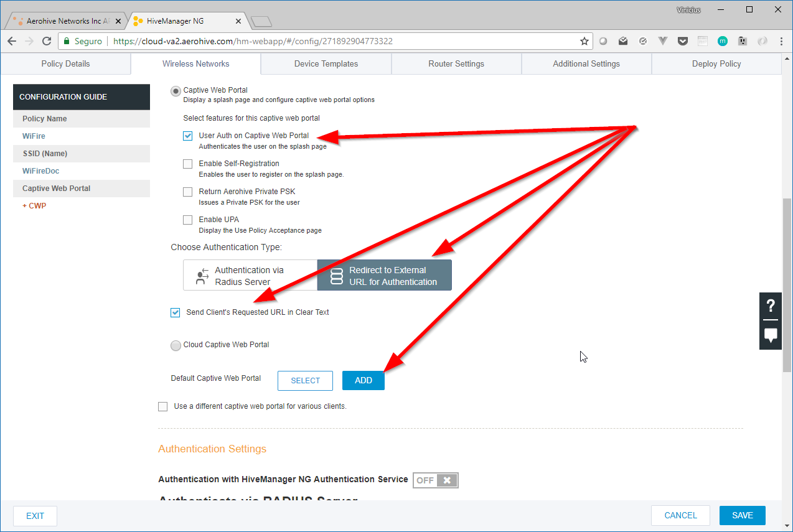Viewport: 793px width, 532px height.
Task: Close the HiveManager NG browser tab
Action: (x=238, y=21)
